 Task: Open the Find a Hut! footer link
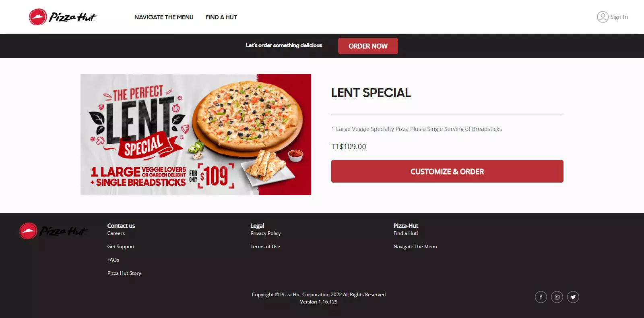pyautogui.click(x=406, y=233)
